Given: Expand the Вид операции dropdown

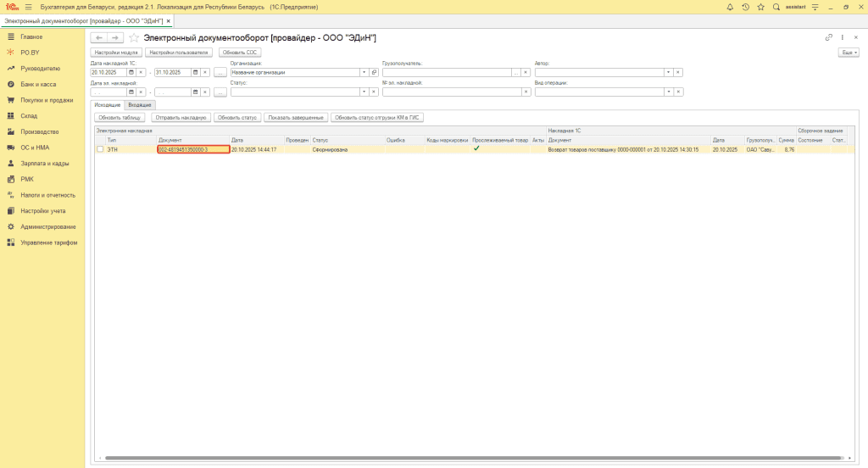Looking at the screenshot, I should (668, 92).
